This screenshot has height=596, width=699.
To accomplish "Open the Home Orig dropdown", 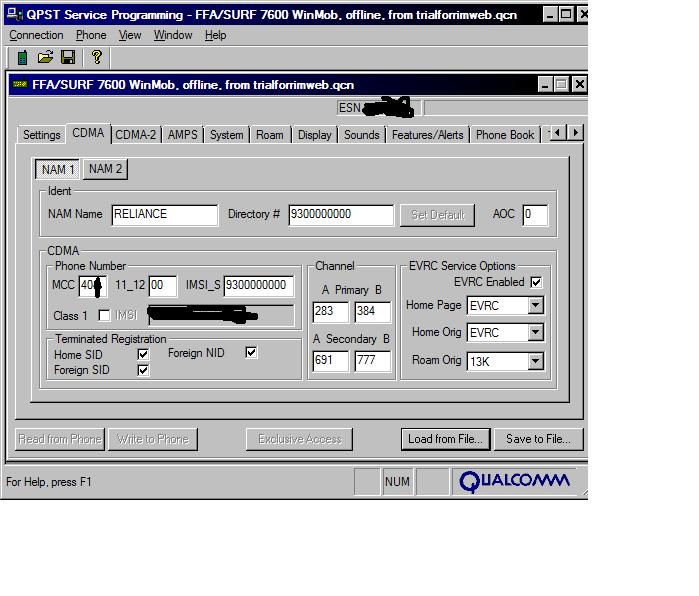I will (x=535, y=333).
